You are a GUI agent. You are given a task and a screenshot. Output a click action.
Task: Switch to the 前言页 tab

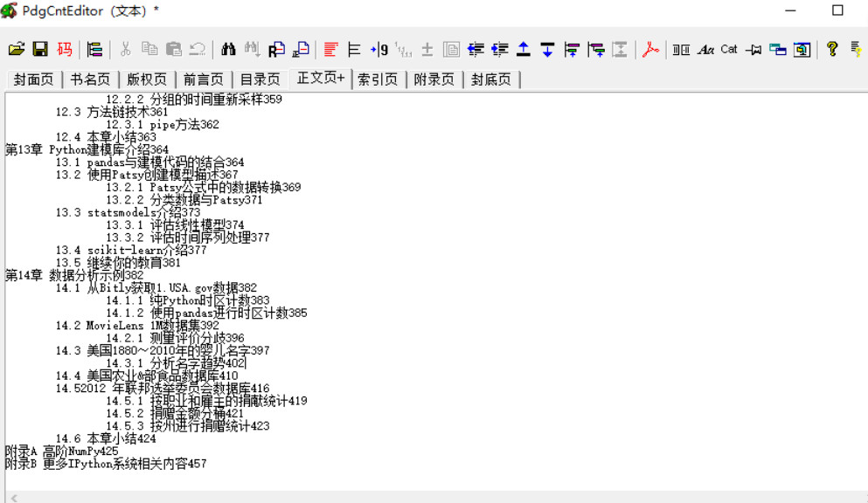point(203,79)
